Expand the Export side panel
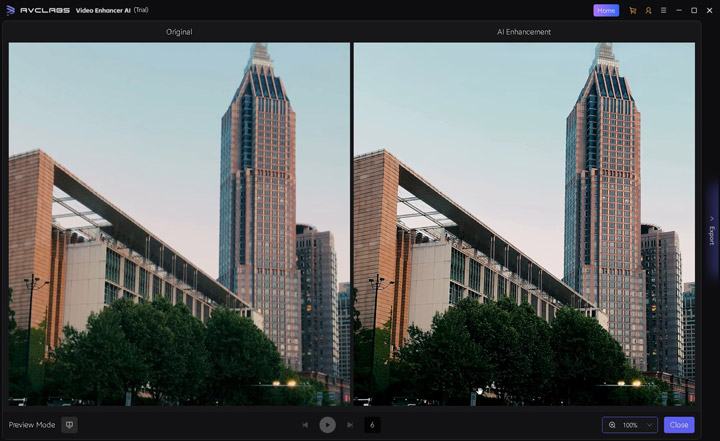 click(x=712, y=232)
